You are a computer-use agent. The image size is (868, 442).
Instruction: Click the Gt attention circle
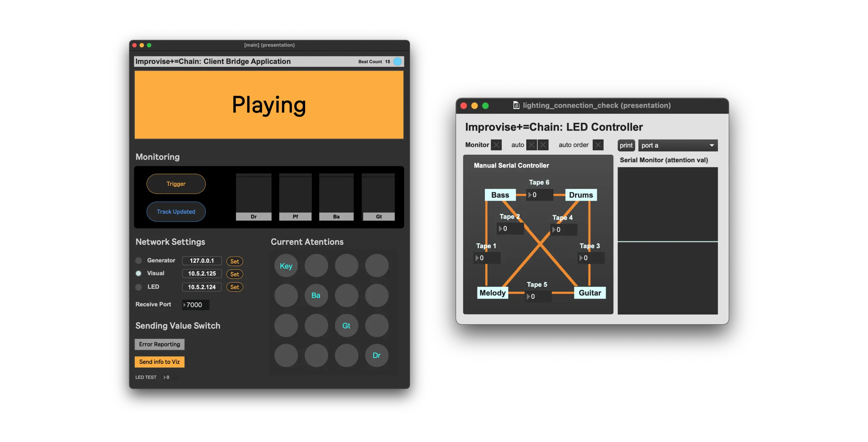(x=346, y=326)
